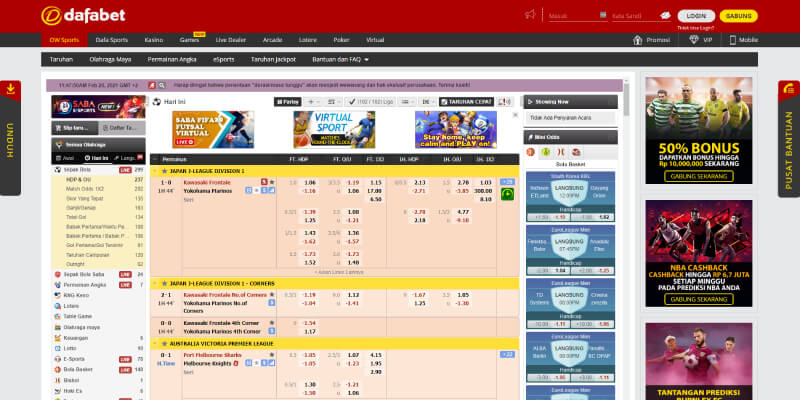
Task: Close the promotional banner row
Action: [515, 115]
